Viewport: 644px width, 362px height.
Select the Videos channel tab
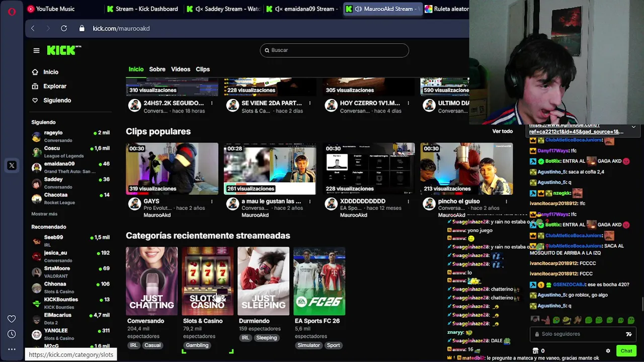[x=181, y=69]
